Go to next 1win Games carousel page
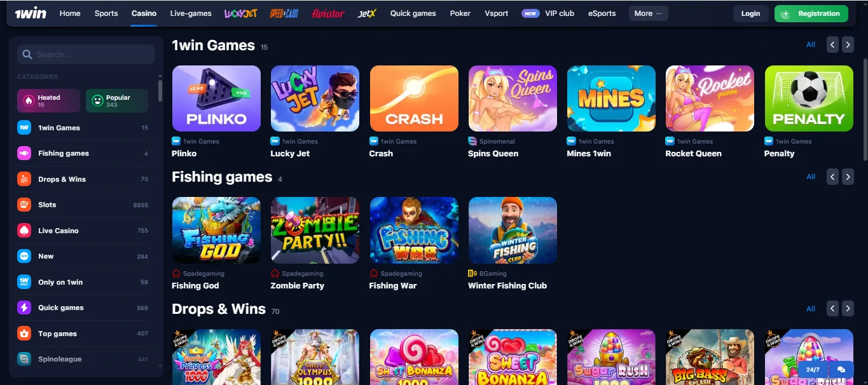868x385 pixels. coord(848,44)
